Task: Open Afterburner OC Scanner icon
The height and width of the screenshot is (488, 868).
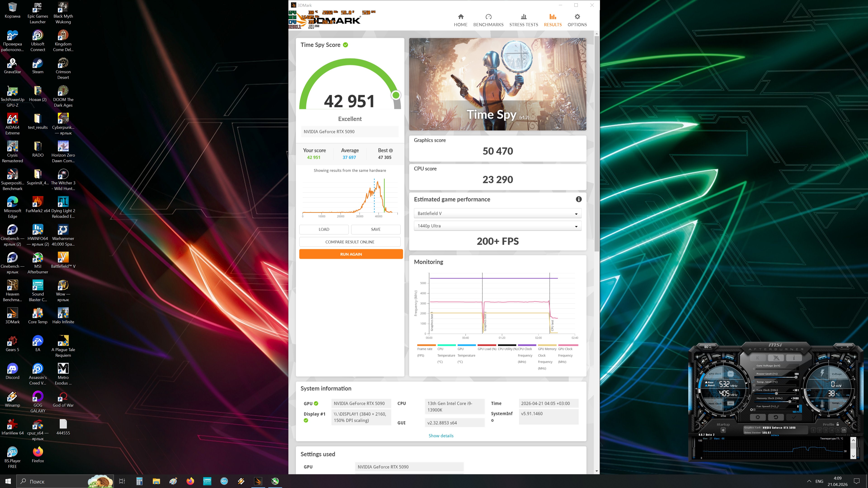Action: [708, 347]
